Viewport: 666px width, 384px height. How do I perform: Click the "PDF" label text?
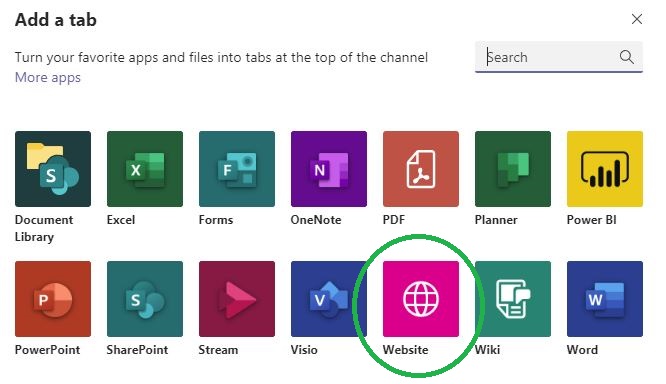(394, 220)
